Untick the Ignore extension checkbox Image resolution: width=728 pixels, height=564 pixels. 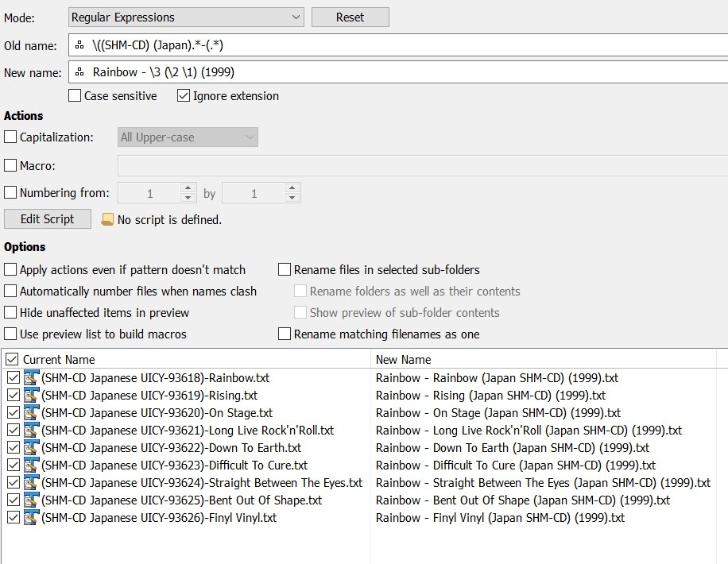pos(184,95)
